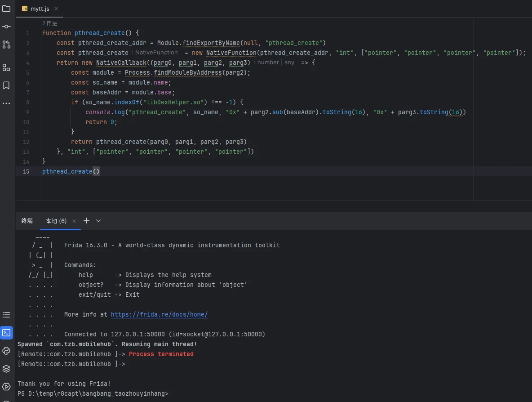Viewport: 532px width, 402px height.
Task: Place cursor on 'findExportByName' in line 2
Action: tap(211, 43)
